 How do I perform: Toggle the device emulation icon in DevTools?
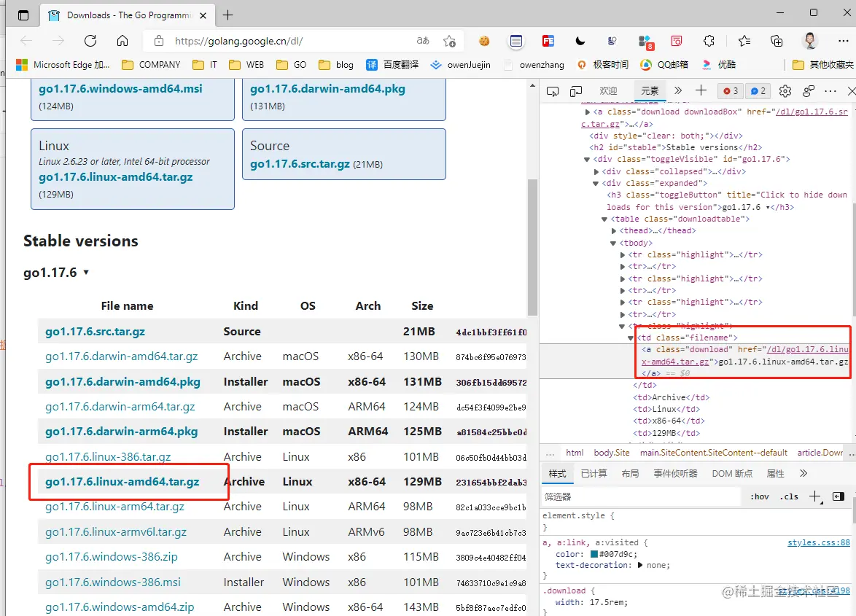click(576, 91)
